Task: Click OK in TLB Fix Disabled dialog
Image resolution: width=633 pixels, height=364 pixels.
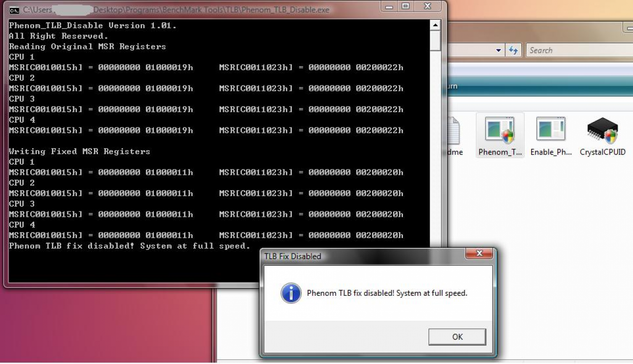Action: point(457,337)
